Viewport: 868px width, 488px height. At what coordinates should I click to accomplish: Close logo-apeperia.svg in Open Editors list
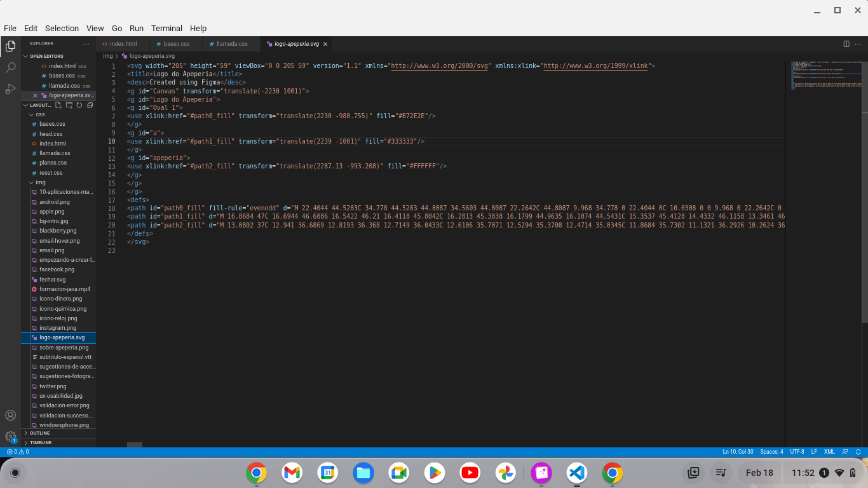click(35, 95)
